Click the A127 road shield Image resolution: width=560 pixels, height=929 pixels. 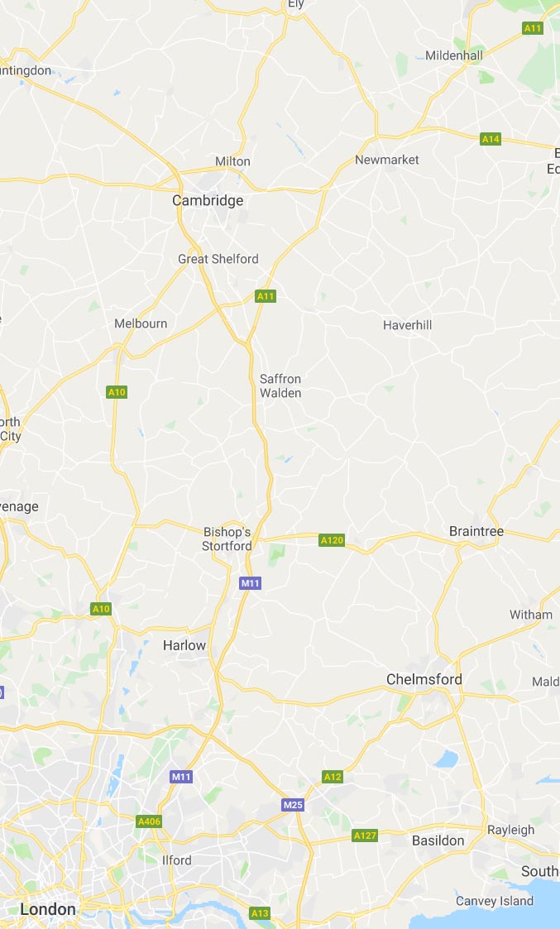pyautogui.click(x=365, y=836)
